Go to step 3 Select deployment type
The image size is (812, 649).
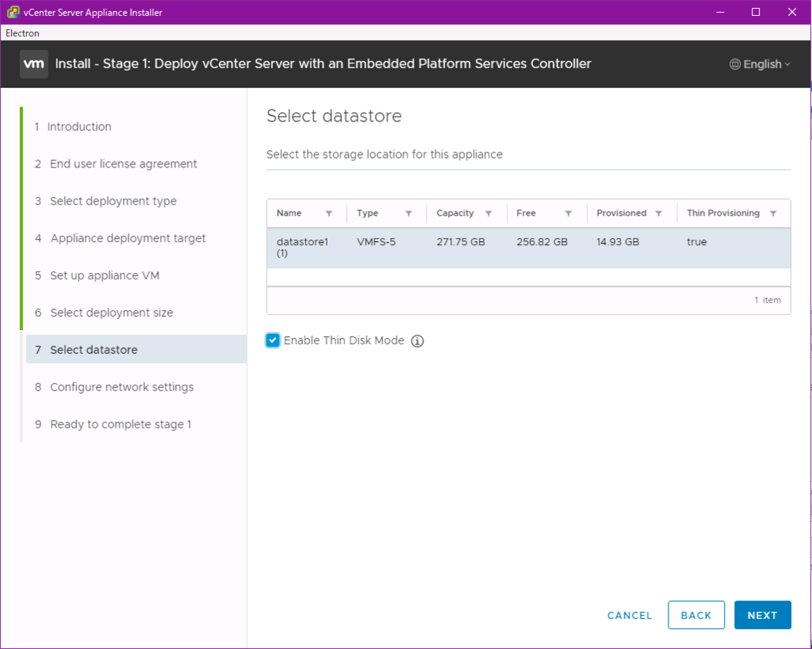[x=105, y=201]
